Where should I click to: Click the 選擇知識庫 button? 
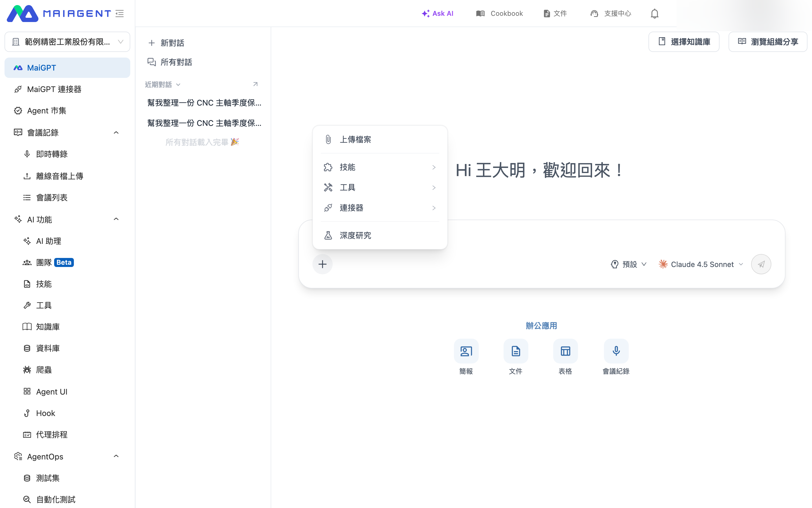[683, 42]
